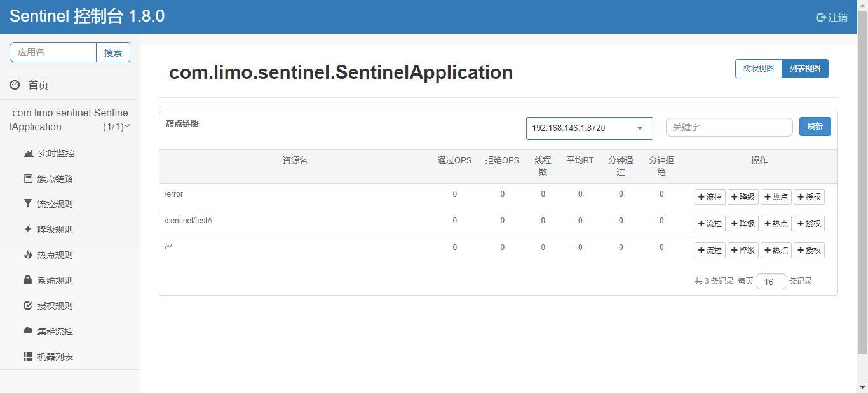Switch to 树状视图 tree view

coord(759,69)
